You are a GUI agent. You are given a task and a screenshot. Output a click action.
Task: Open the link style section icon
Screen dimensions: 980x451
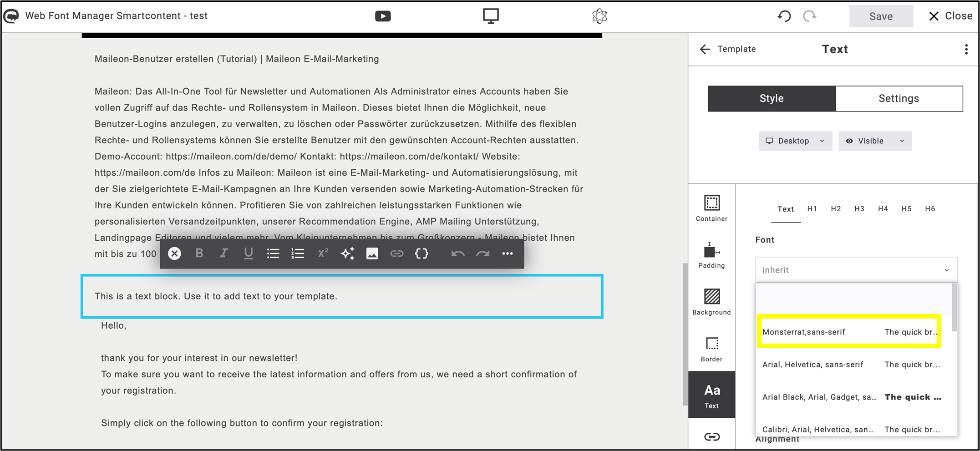pos(712,437)
